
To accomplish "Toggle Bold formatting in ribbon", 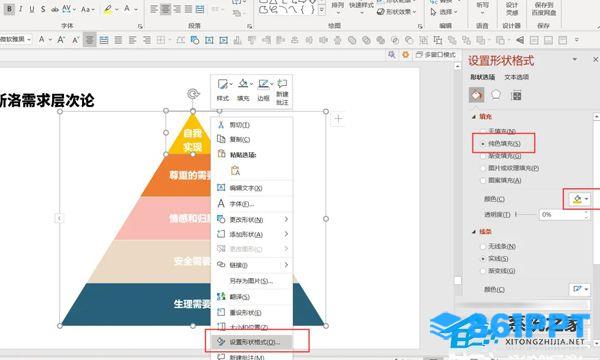I will [9, 9].
